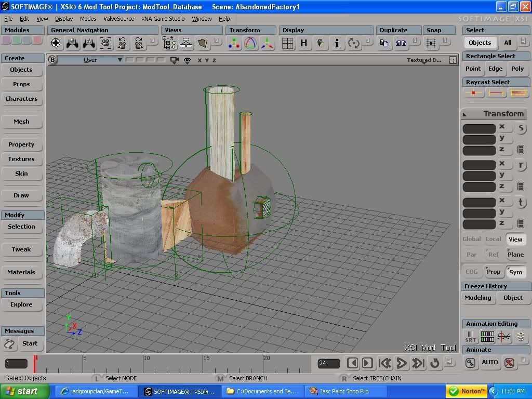The image size is (532, 399).
Task: Open the Animation Editing menu header
Action: tap(496, 324)
